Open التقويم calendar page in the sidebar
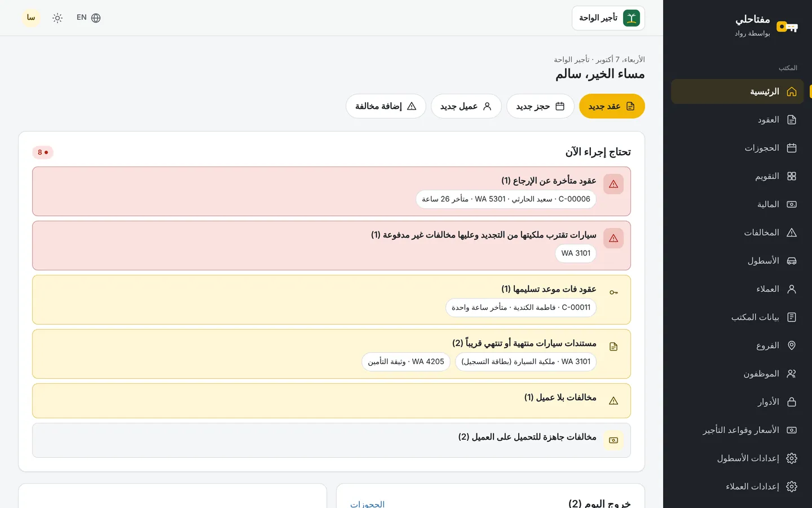 tap(738, 176)
